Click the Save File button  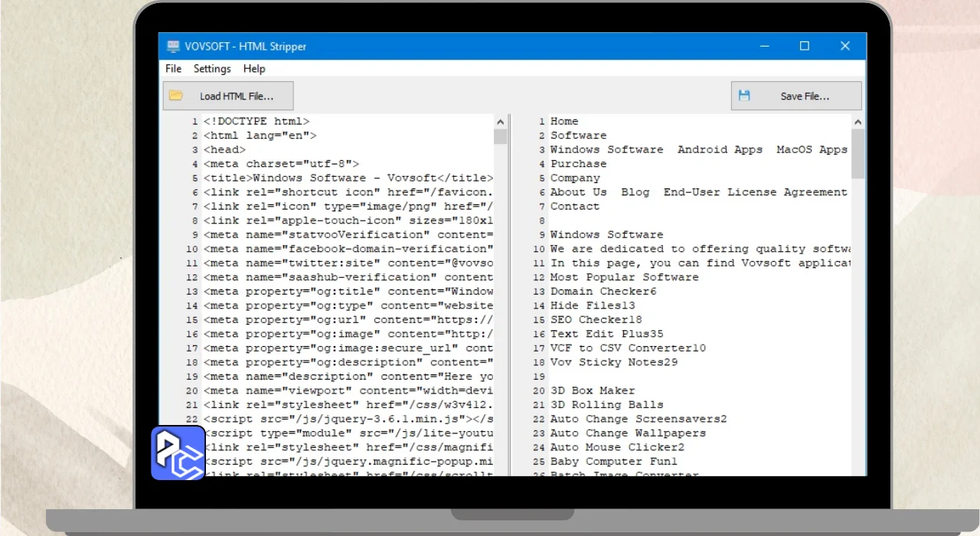click(796, 96)
